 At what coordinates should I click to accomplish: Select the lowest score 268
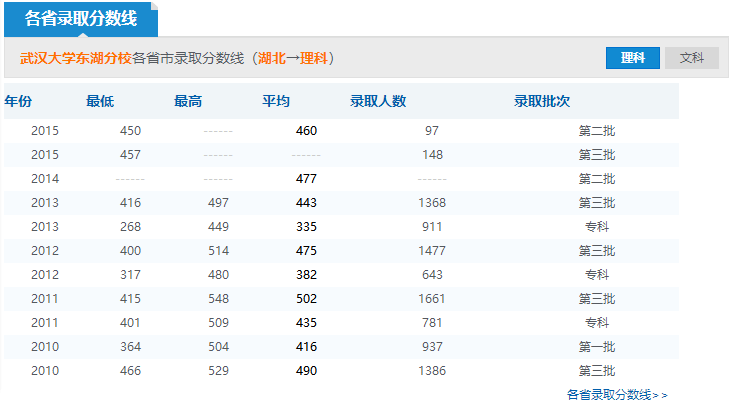coord(130,227)
